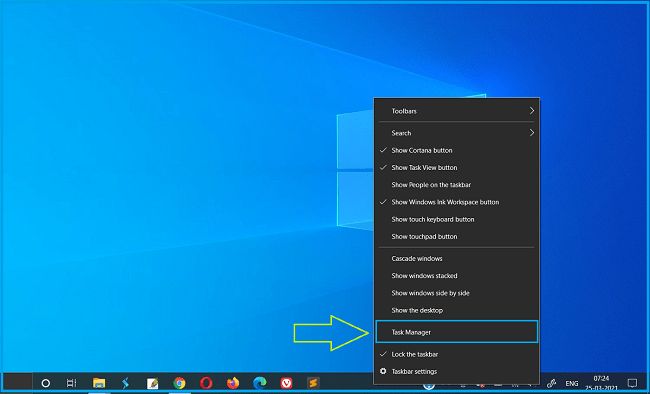The height and width of the screenshot is (394, 650).
Task: Open Task View from the taskbar
Action: coord(72,383)
